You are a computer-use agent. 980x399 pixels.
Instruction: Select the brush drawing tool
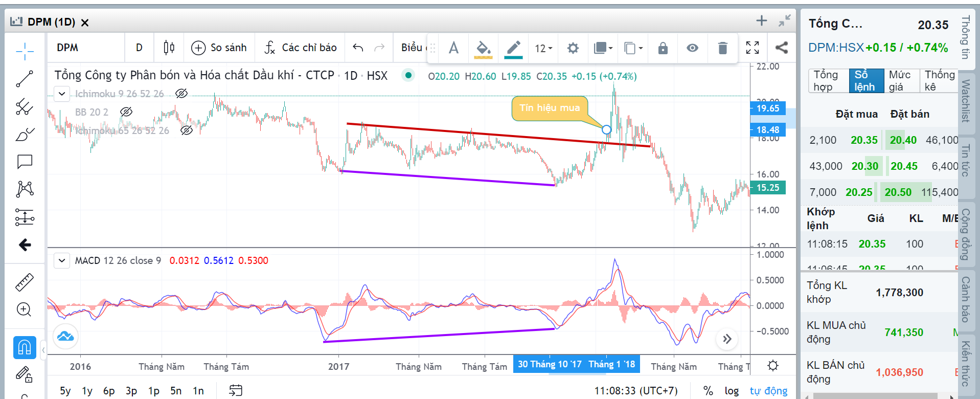(x=25, y=134)
